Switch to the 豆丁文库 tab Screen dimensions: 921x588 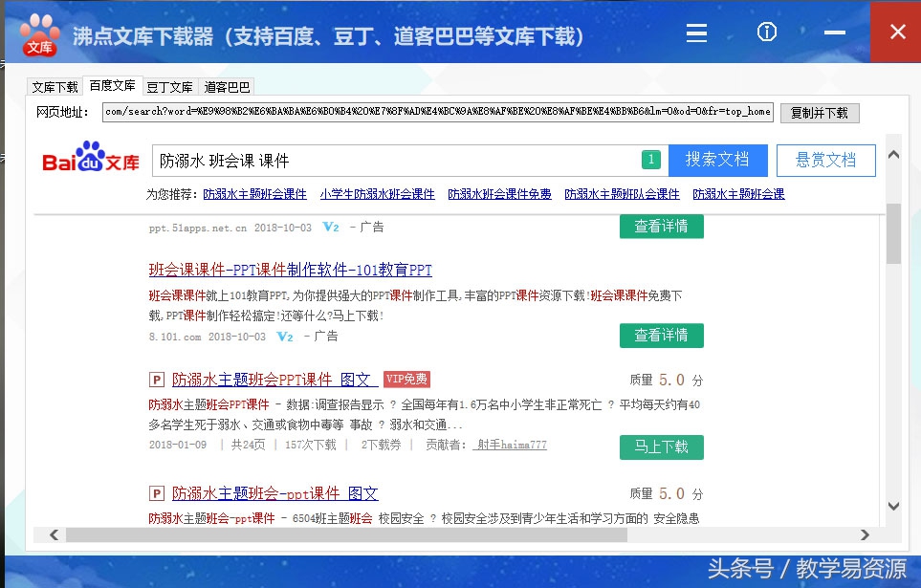click(170, 85)
